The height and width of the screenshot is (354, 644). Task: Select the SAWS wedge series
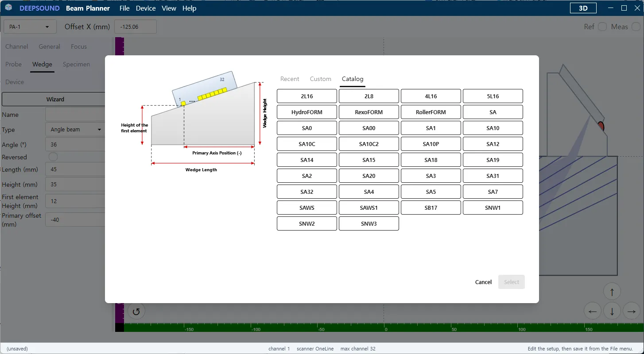(x=307, y=208)
